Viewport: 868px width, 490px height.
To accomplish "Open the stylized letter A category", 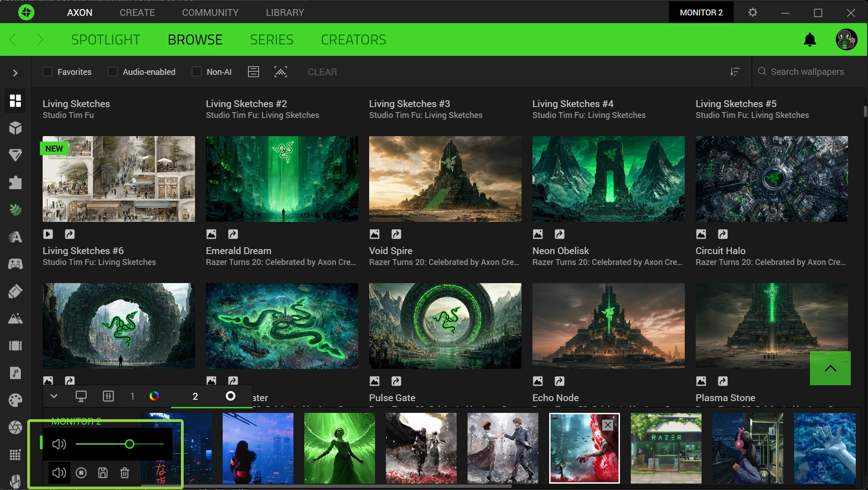I will click(15, 237).
